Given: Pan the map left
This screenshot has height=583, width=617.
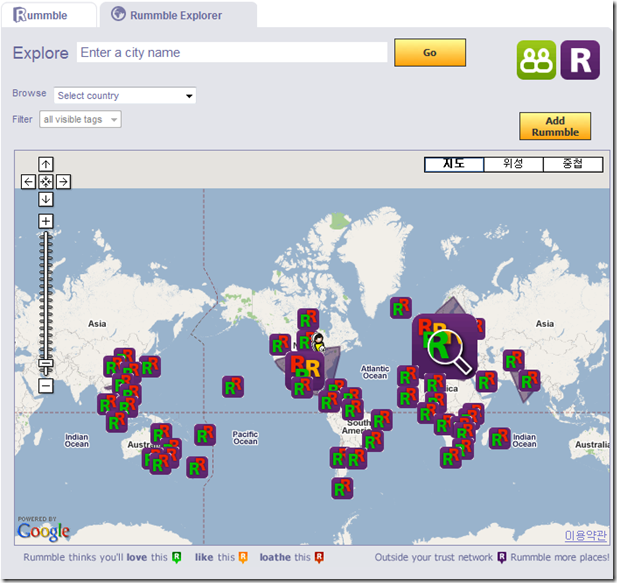Looking at the screenshot, I should tap(28, 182).
